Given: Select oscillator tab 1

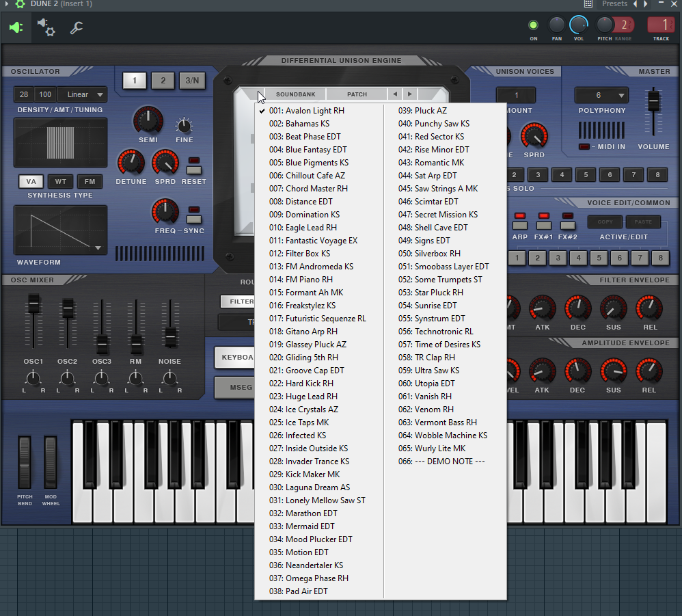Looking at the screenshot, I should click(135, 81).
